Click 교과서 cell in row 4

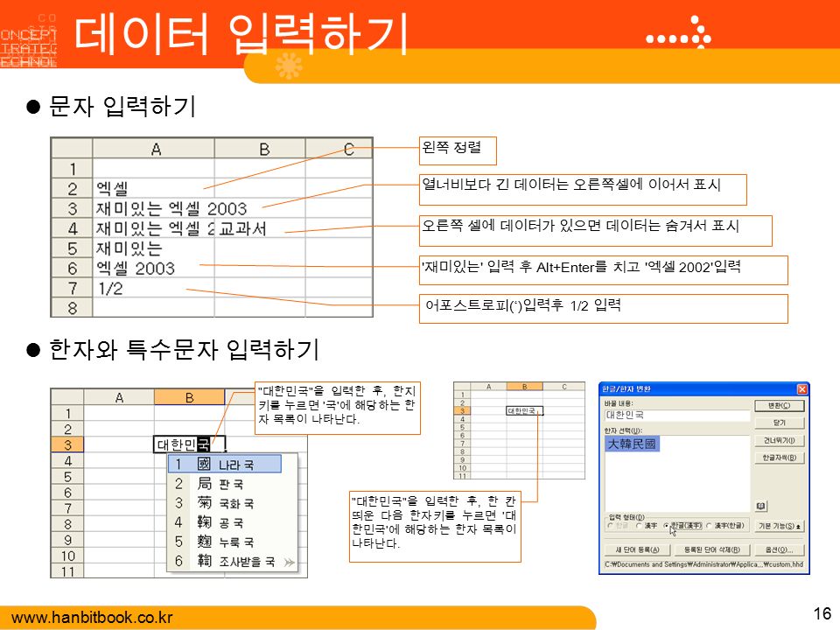coord(260,228)
